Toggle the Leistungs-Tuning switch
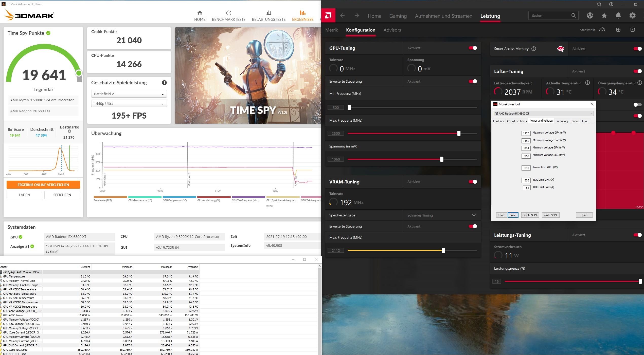This screenshot has height=355, width=644. 637,235
